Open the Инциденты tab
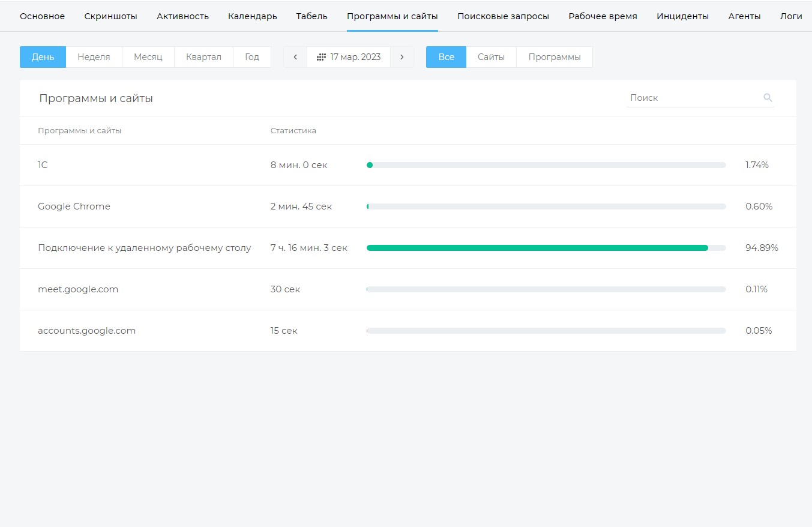The width and height of the screenshot is (812, 527). coord(682,16)
